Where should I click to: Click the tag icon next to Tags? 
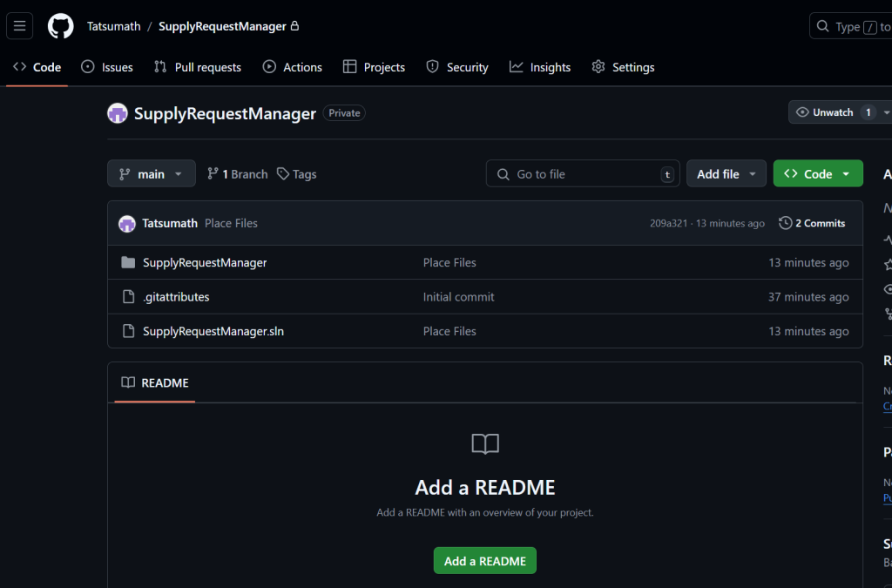[x=283, y=174]
